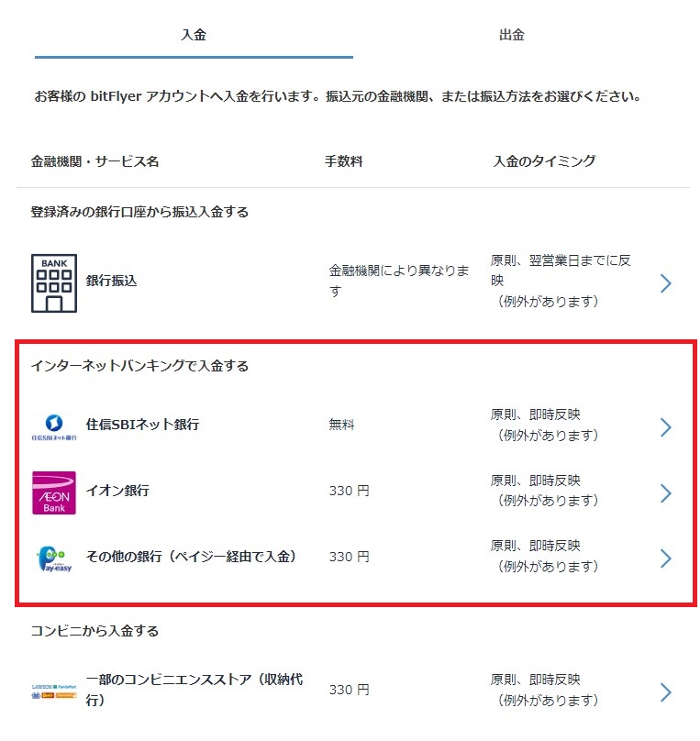
Task: Click the 330 円 fee for イオン銀行
Action: (349, 491)
